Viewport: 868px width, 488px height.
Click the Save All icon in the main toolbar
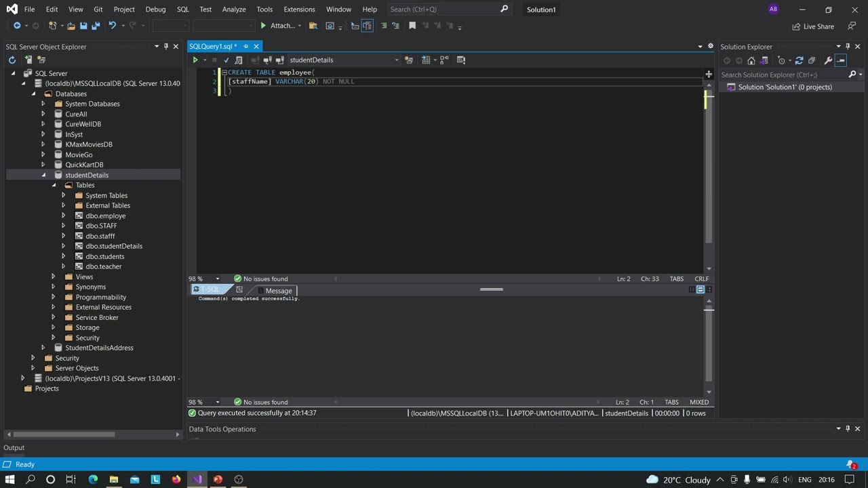pyautogui.click(x=96, y=26)
